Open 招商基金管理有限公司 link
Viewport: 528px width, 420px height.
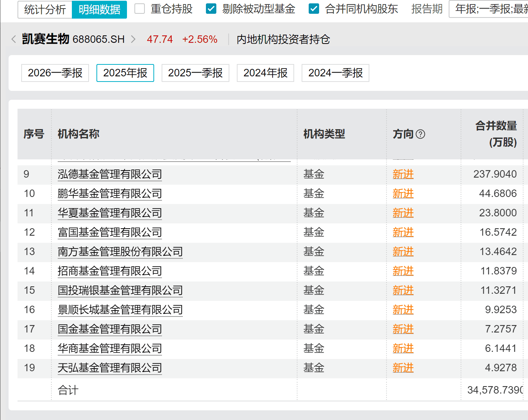coord(110,271)
